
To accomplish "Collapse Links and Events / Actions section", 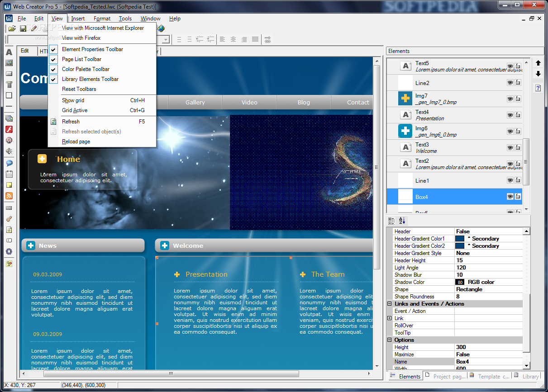I will [390, 304].
